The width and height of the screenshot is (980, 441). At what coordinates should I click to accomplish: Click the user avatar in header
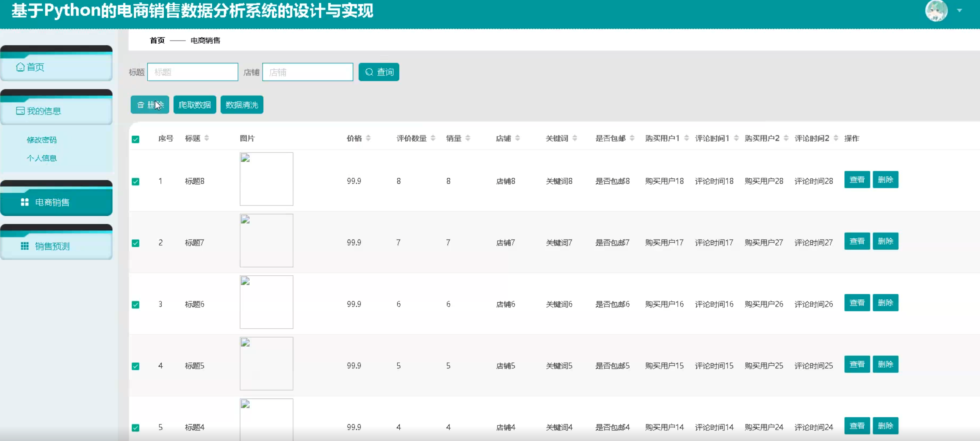tap(936, 11)
